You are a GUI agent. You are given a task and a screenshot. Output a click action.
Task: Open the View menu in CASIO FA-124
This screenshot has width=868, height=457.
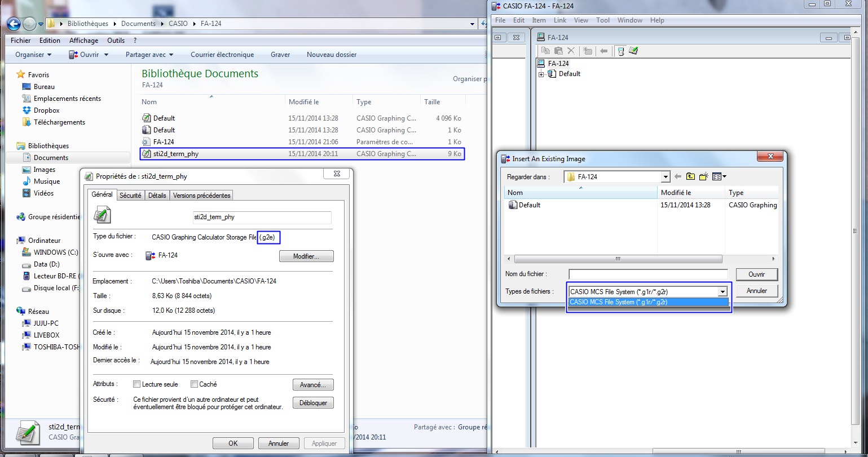[581, 20]
